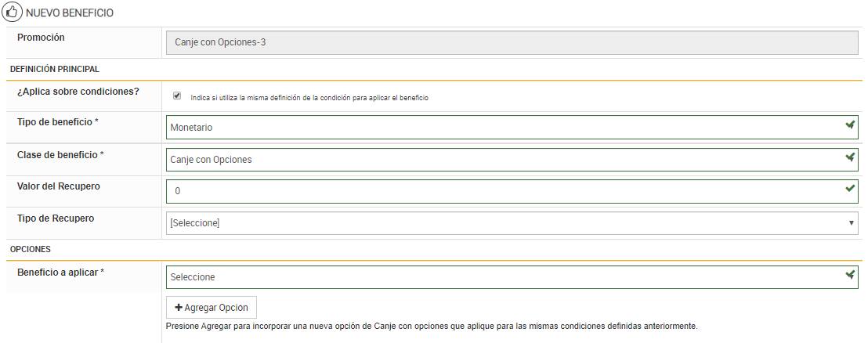Screen dimensions: 868x343
Task: Toggle the Aplica sobre condiciones checkbox
Action: (177, 96)
